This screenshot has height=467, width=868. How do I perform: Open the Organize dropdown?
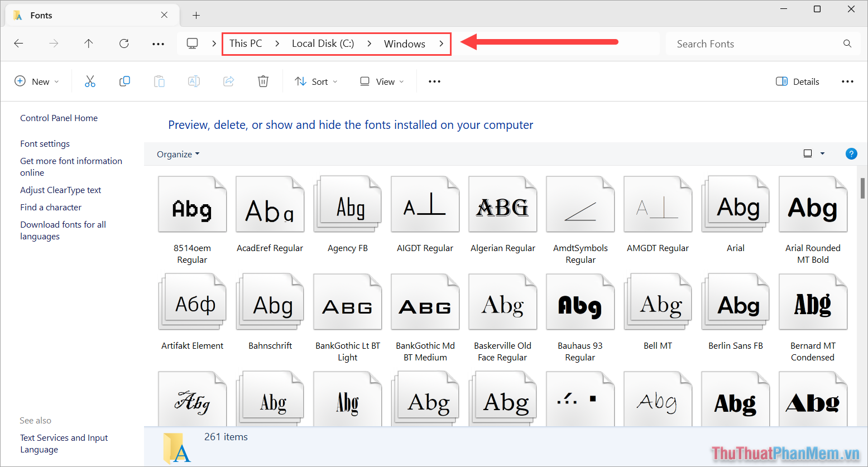178,154
